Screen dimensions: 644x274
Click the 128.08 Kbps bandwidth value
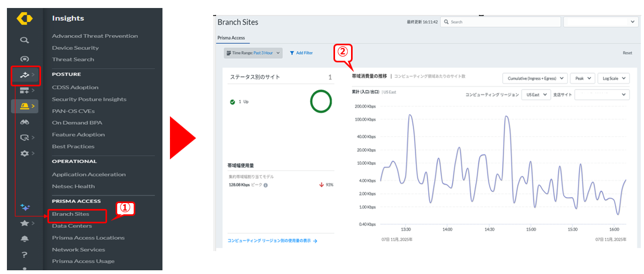(239, 185)
